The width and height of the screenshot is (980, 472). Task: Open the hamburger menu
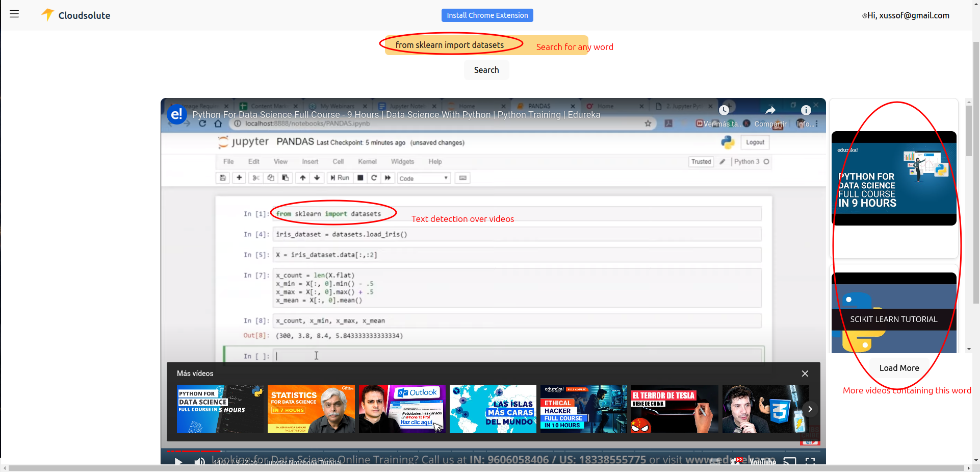pos(14,14)
